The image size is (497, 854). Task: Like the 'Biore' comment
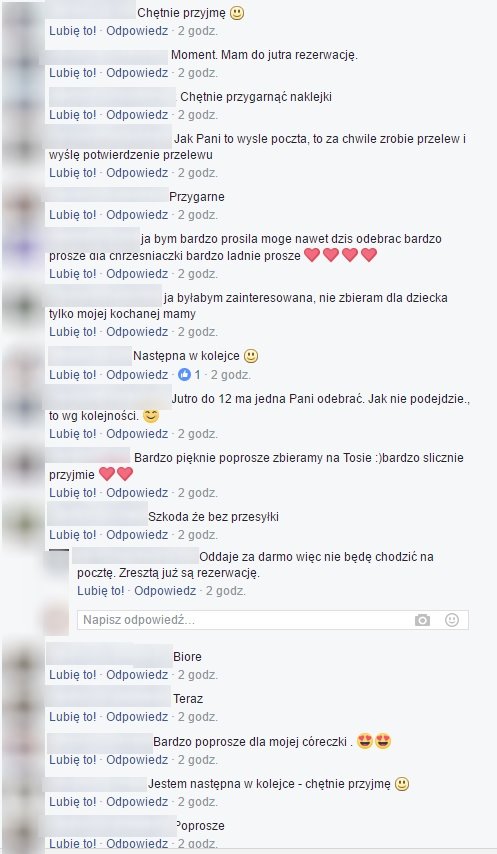pyautogui.click(x=72, y=675)
